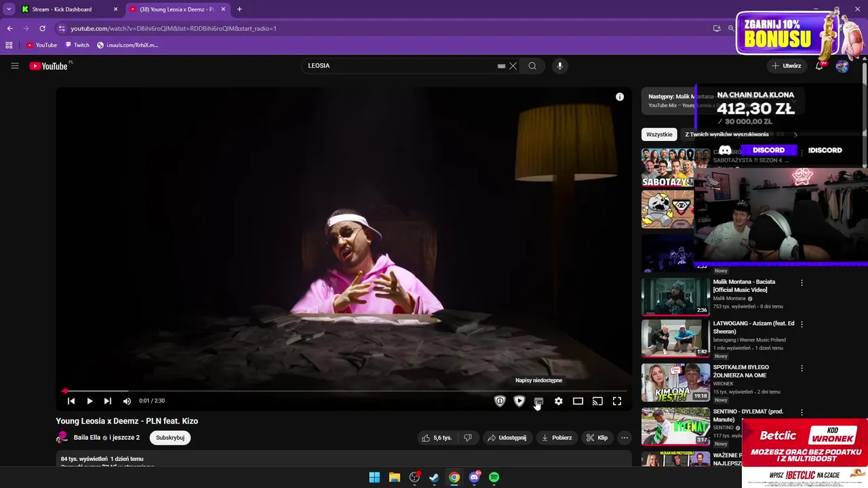Dislike the video

468,438
